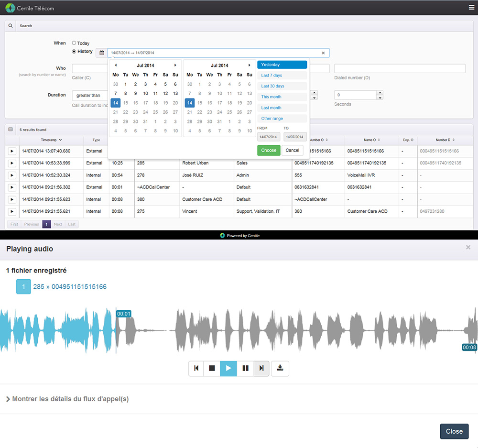Click the Centile Télécom logo
The height and width of the screenshot is (448, 478).
(x=30, y=8)
